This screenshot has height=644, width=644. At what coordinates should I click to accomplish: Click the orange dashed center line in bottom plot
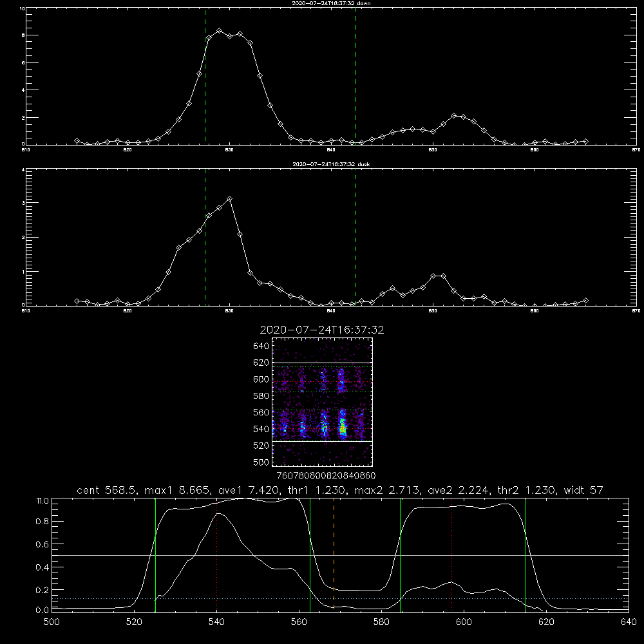point(334,554)
